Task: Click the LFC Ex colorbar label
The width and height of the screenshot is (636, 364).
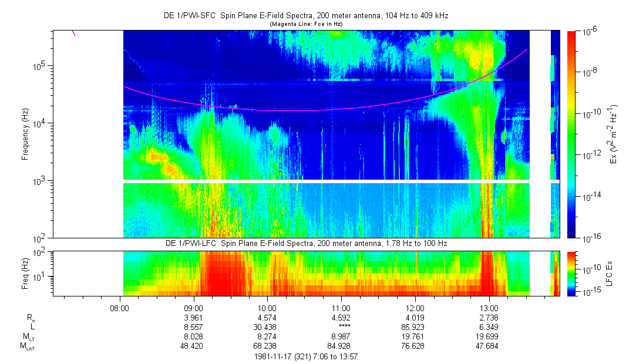Action: tap(611, 273)
